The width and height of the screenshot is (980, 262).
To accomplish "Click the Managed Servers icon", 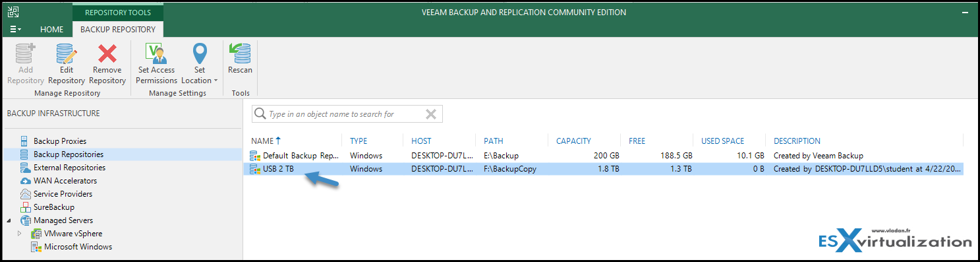I will (26, 220).
